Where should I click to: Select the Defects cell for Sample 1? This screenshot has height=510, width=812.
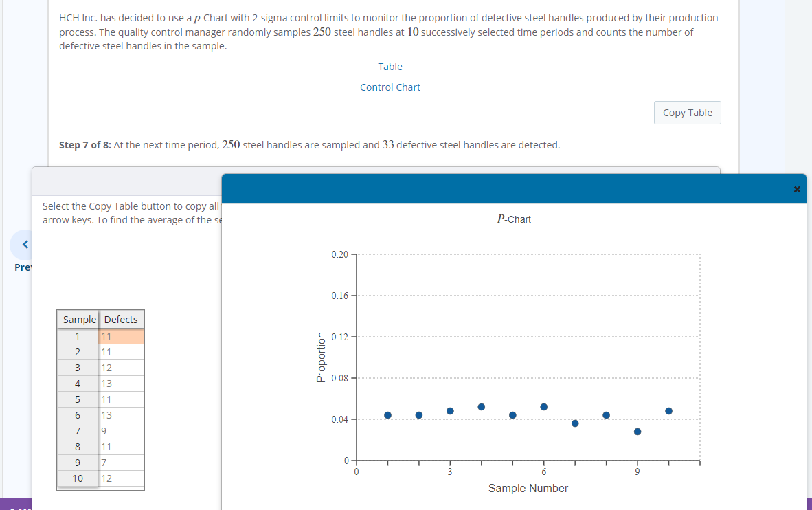coord(121,335)
